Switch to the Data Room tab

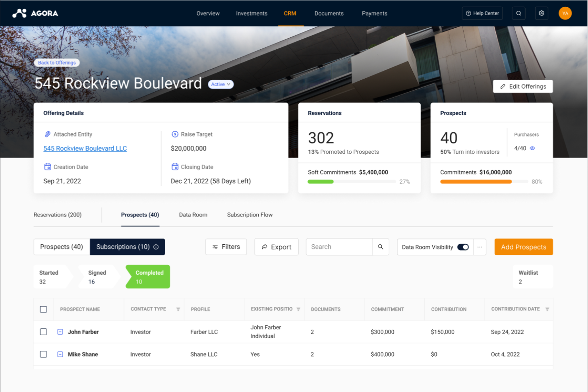click(x=193, y=214)
